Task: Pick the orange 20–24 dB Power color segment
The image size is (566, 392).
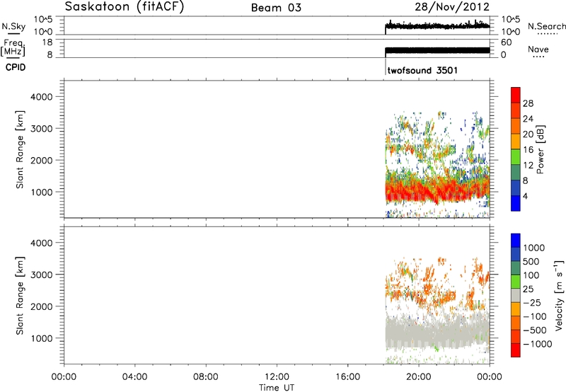Action: (516, 126)
